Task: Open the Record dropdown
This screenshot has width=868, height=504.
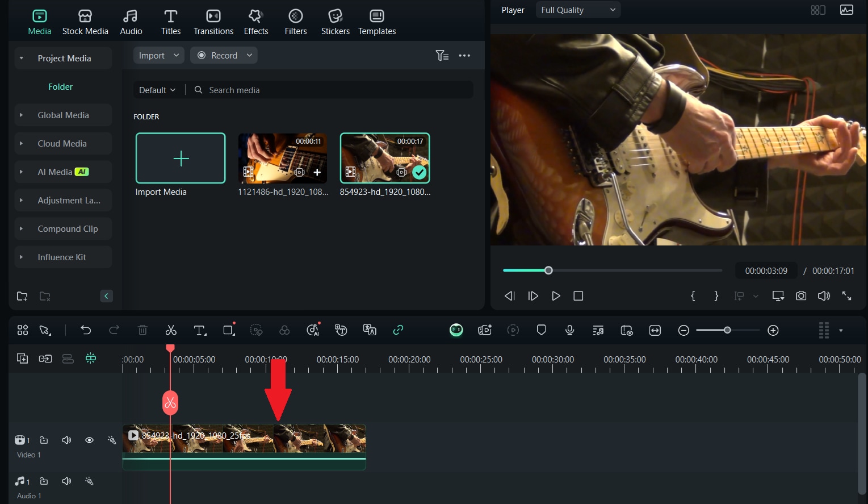Action: coord(224,55)
